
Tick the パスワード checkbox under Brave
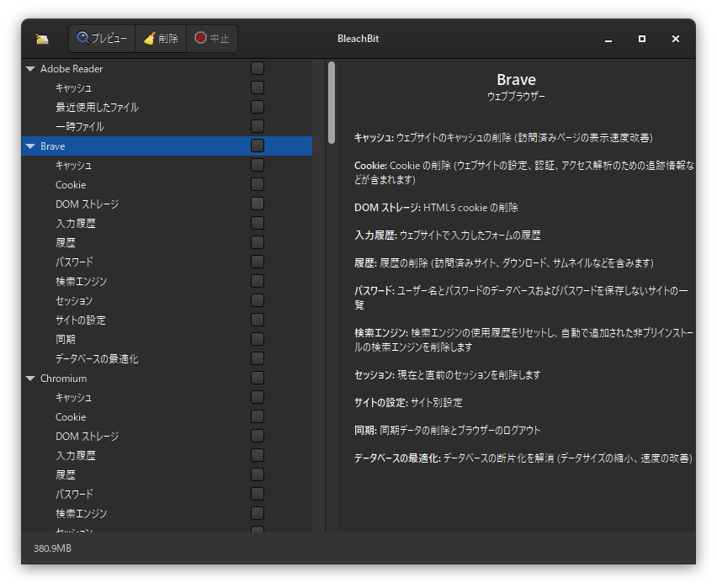point(258,262)
